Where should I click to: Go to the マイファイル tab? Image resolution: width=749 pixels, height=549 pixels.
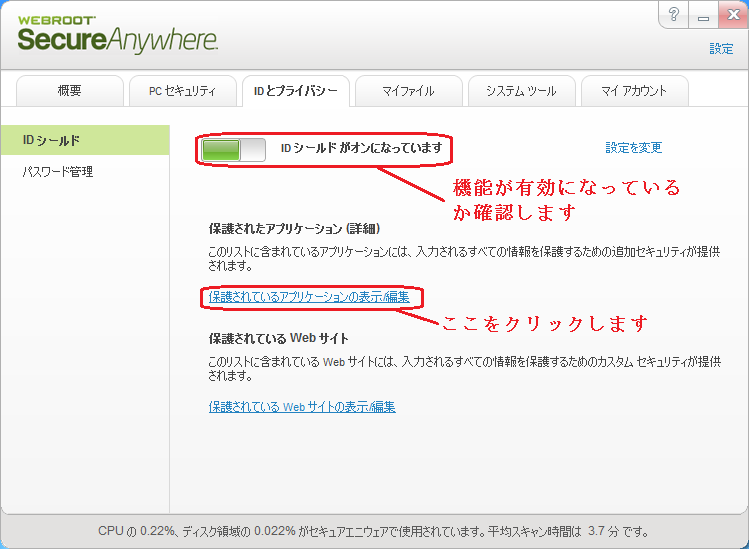tap(408, 91)
